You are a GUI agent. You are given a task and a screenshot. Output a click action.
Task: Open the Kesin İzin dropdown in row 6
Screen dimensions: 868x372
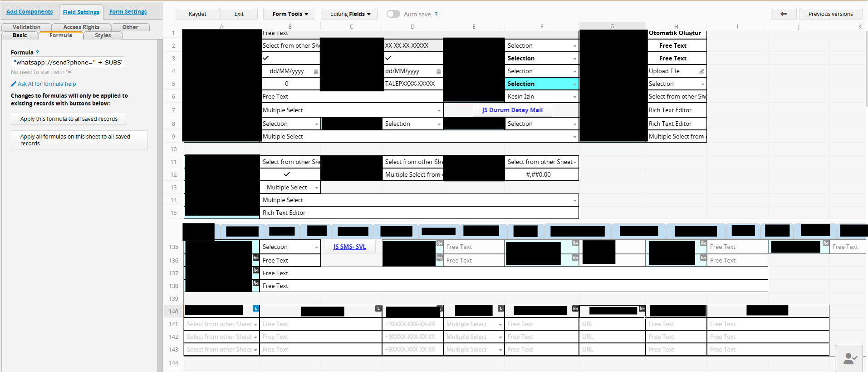pos(574,97)
